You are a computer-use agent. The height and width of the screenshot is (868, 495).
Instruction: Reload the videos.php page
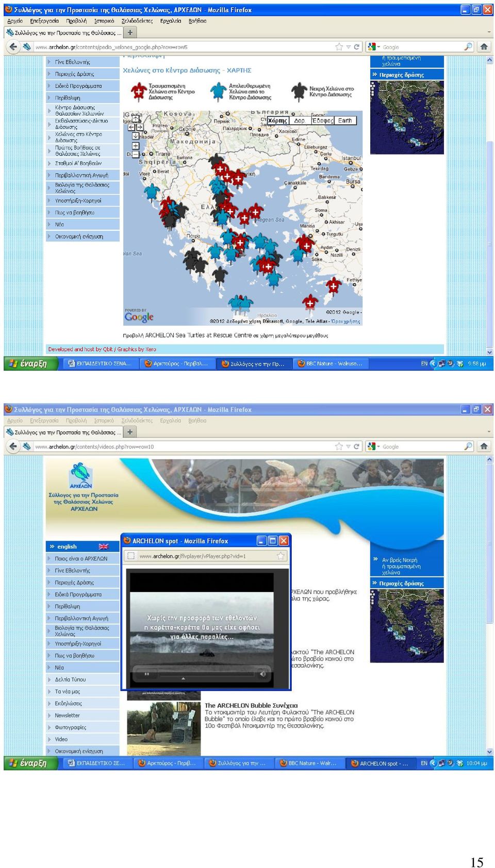(356, 447)
